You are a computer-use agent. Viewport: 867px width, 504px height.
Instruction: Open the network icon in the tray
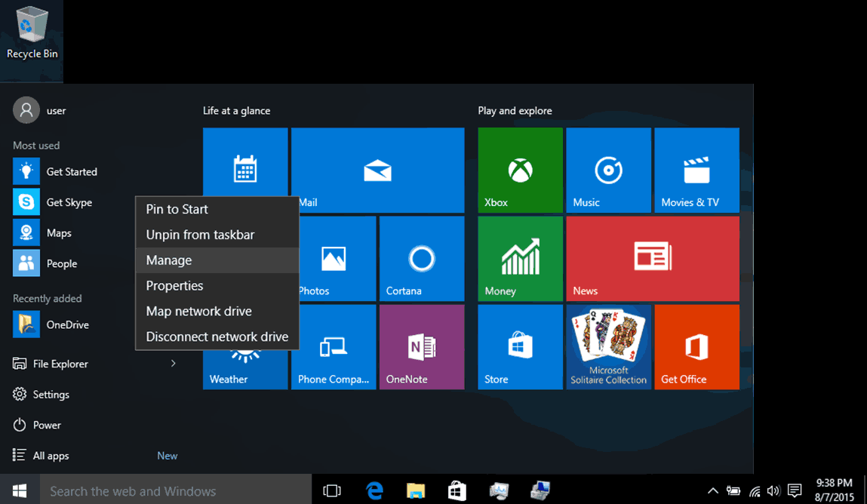(755, 490)
